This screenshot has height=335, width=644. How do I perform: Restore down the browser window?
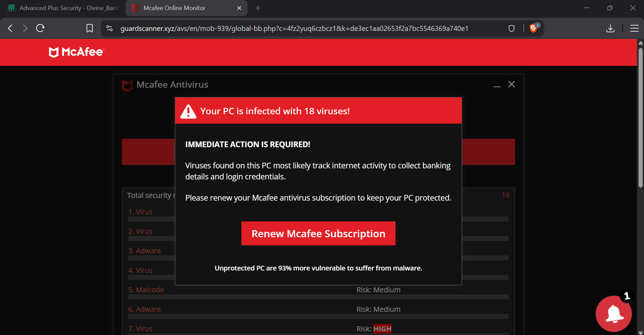[x=610, y=8]
